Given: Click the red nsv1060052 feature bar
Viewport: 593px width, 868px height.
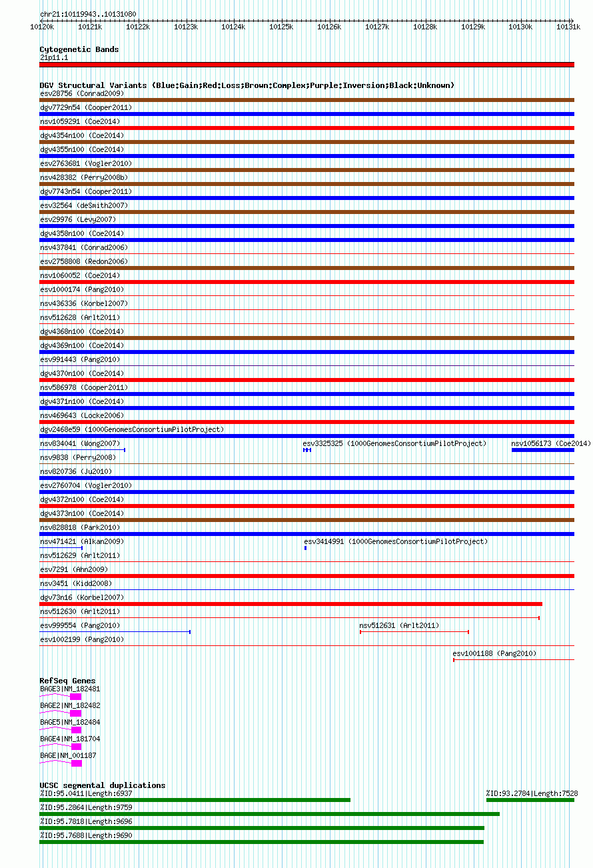Looking at the screenshot, I should coord(306,282).
